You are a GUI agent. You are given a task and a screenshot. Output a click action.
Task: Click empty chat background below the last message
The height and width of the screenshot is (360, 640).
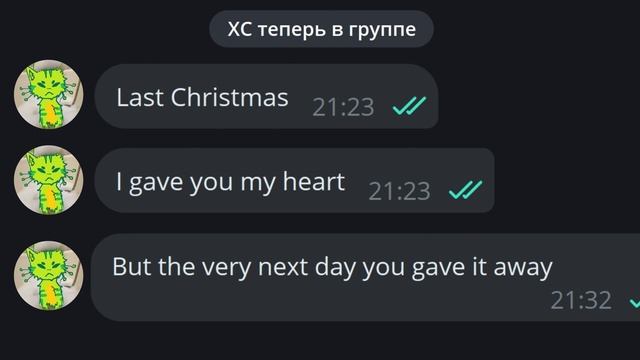[x=320, y=341]
